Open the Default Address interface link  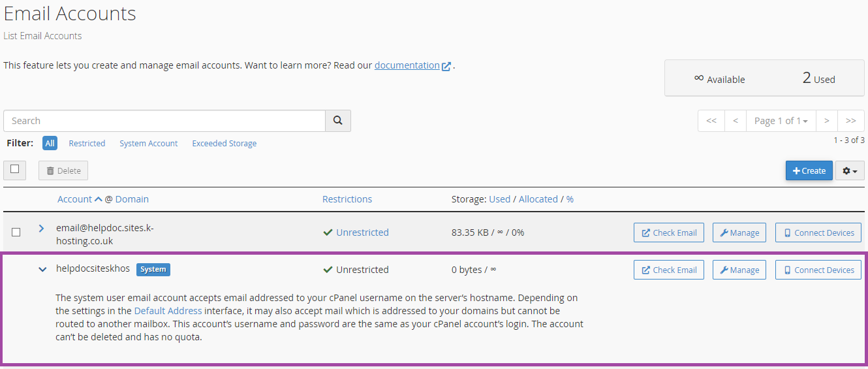click(x=168, y=311)
